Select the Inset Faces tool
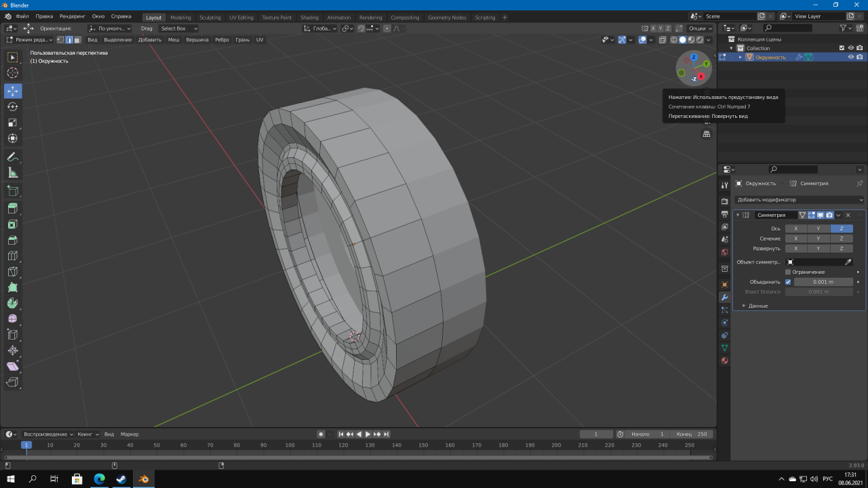Screen dimensions: 868x488 click(x=13, y=224)
